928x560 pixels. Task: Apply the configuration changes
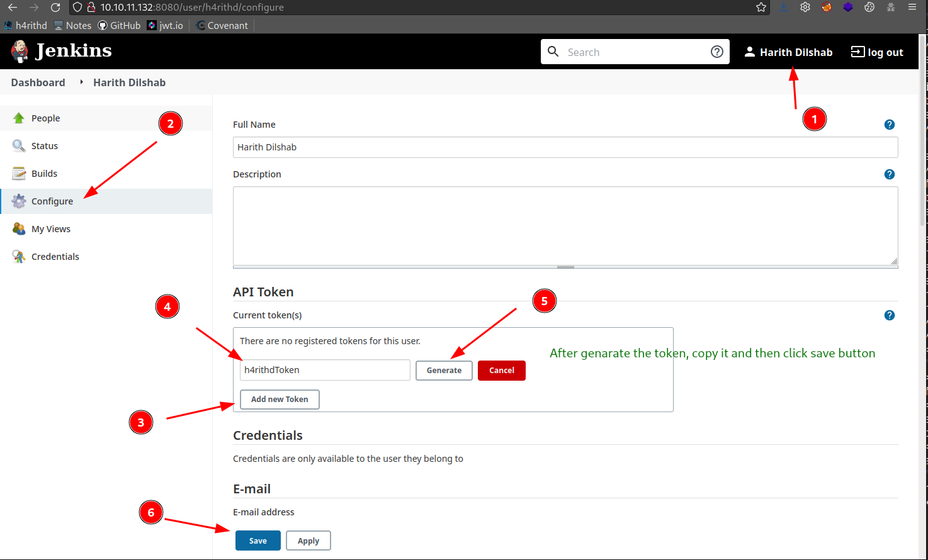click(x=308, y=540)
